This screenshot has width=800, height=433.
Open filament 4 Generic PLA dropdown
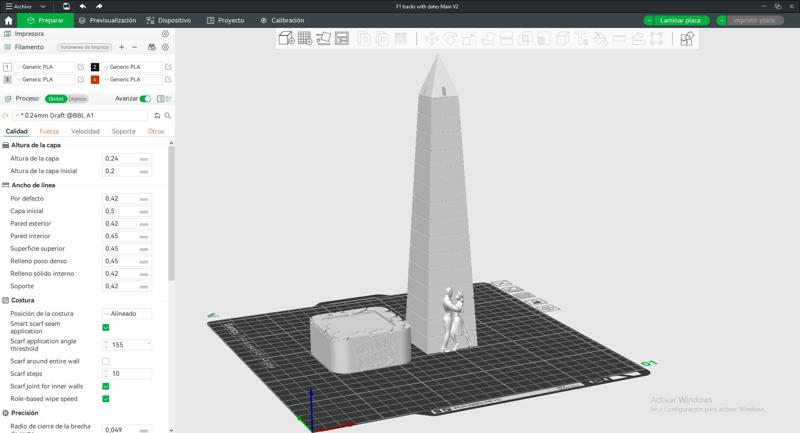click(132, 80)
